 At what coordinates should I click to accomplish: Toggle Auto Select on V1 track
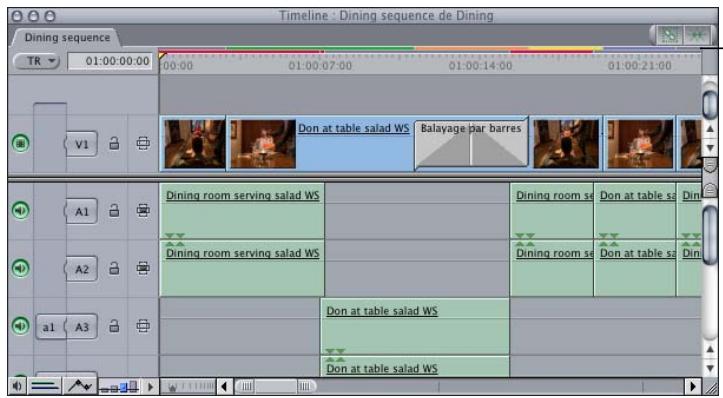[143, 143]
